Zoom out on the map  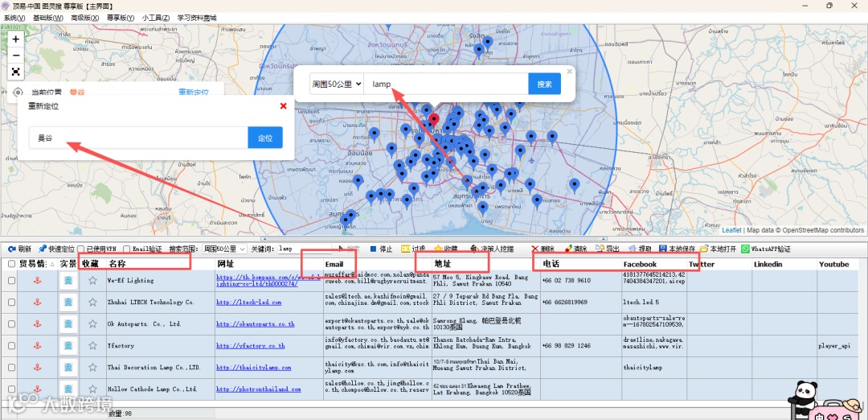click(x=16, y=56)
